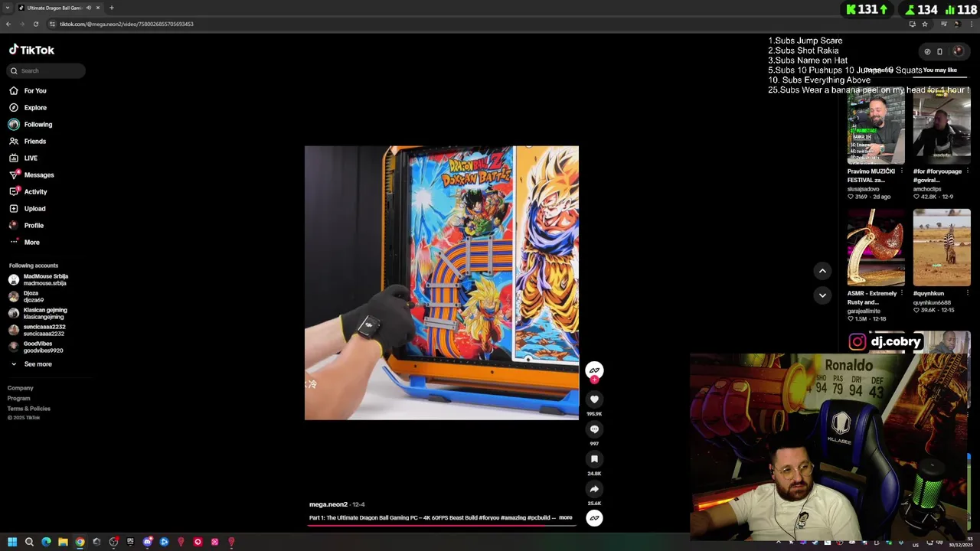Bookmark the video with favorites icon

(x=594, y=459)
